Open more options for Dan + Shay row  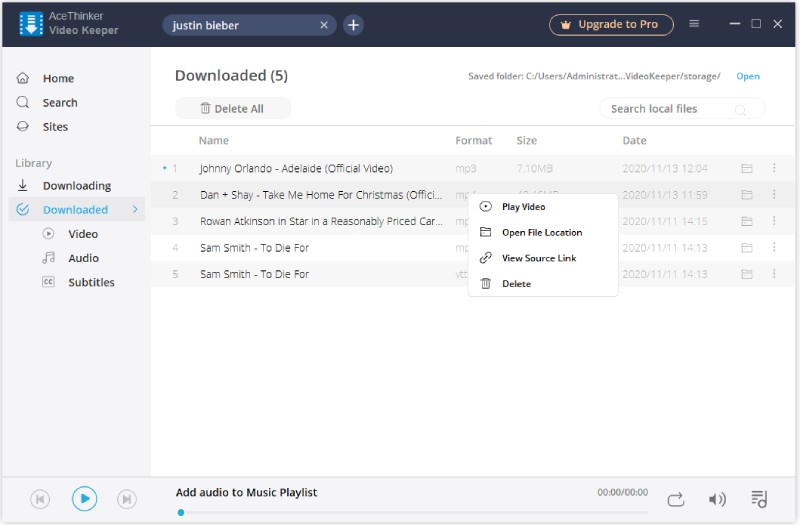click(774, 194)
